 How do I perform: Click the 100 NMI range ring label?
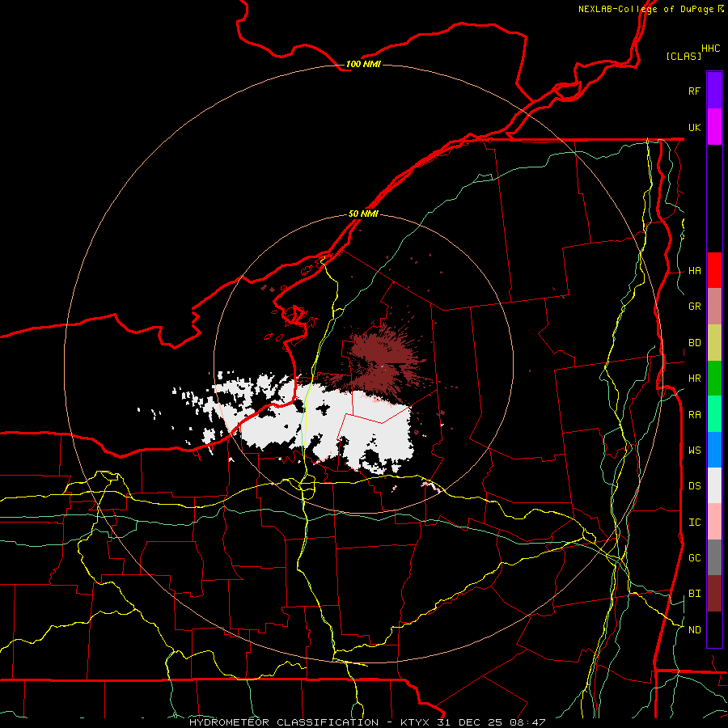coord(363,64)
